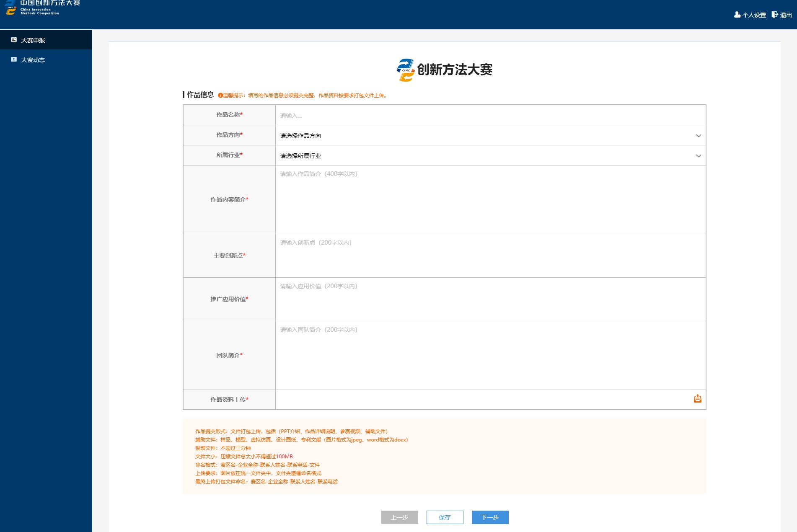Click the 命名格式 instruction line
This screenshot has width=797, height=532.
tap(257, 465)
